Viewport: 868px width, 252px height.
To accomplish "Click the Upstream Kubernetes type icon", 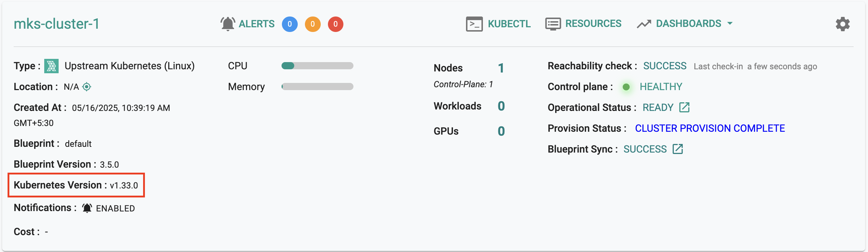I will pos(51,66).
